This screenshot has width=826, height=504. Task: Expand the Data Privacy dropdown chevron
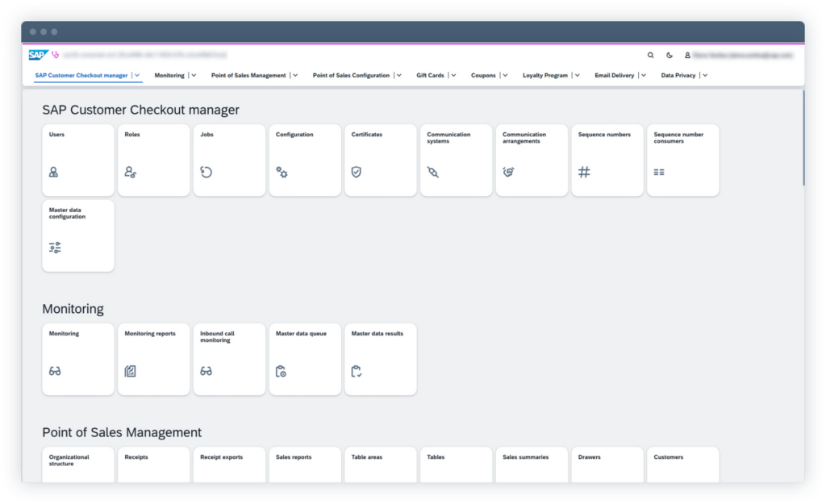click(x=705, y=76)
